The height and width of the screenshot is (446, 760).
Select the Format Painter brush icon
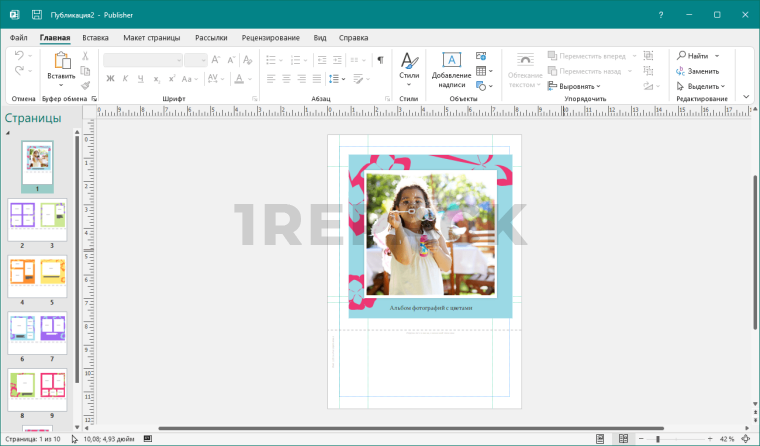point(86,86)
